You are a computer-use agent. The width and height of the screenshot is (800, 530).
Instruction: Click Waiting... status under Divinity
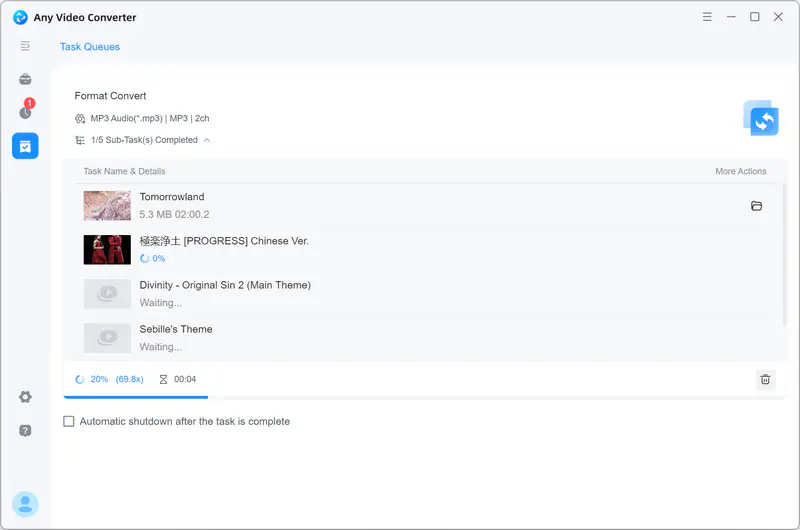tap(161, 302)
